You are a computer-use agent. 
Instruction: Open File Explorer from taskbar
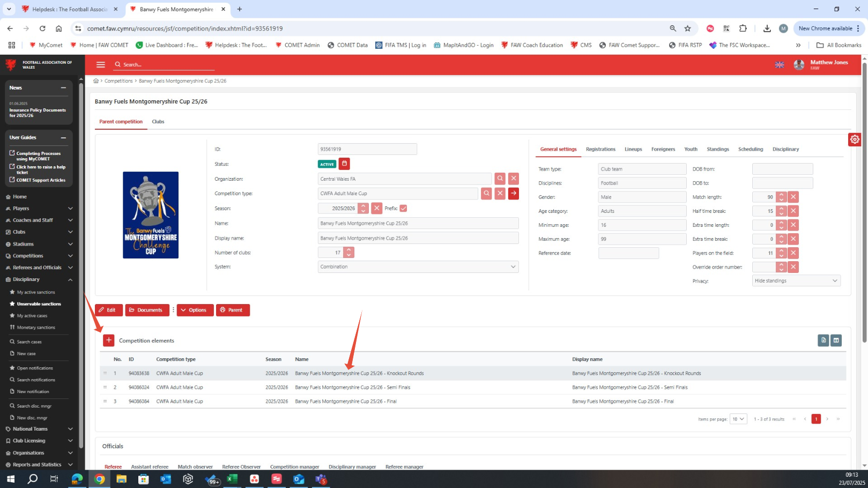[x=122, y=479]
